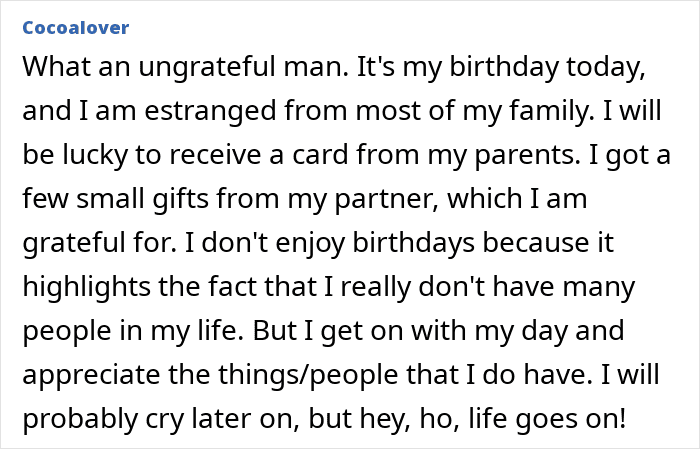The height and width of the screenshot is (449, 700).
Task: Click the words "grateful for" in the comment
Action: (x=85, y=243)
